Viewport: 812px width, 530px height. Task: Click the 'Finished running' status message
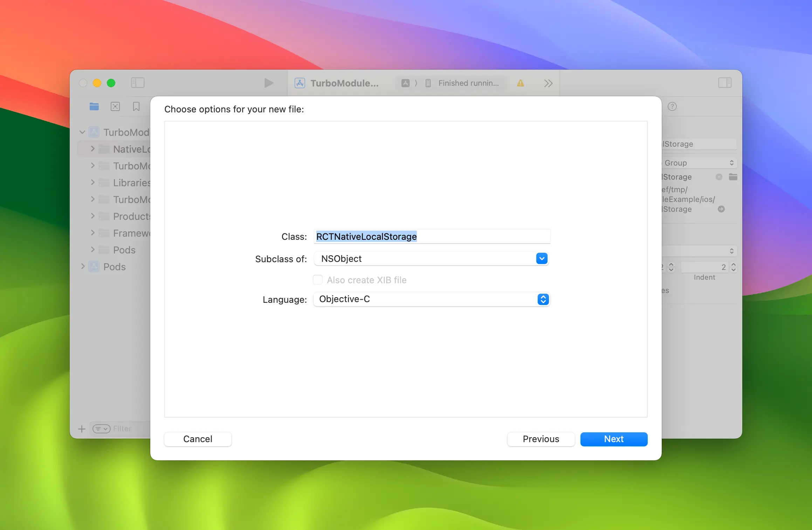tap(468, 83)
